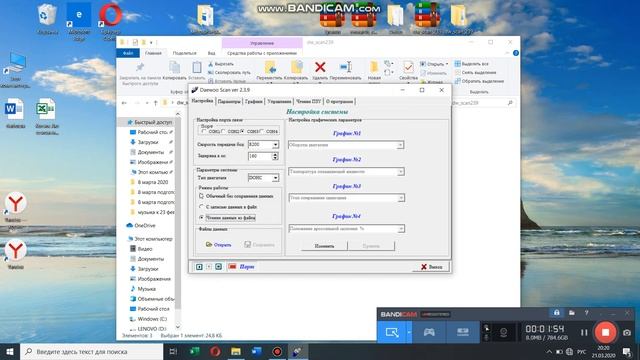This screenshot has width=640, height=360.
Task: Select Bandicam game recording mode gamepad icon
Action: [429, 332]
